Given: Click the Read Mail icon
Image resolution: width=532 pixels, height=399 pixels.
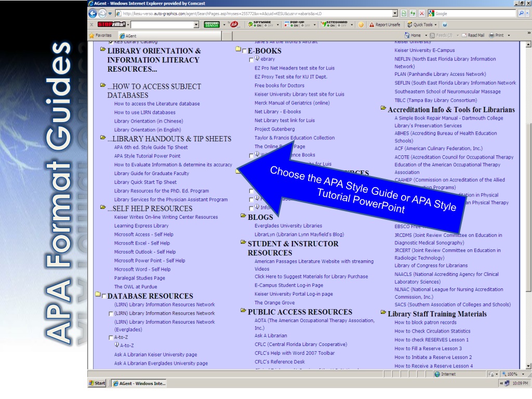Looking at the screenshot, I should [x=464, y=35].
